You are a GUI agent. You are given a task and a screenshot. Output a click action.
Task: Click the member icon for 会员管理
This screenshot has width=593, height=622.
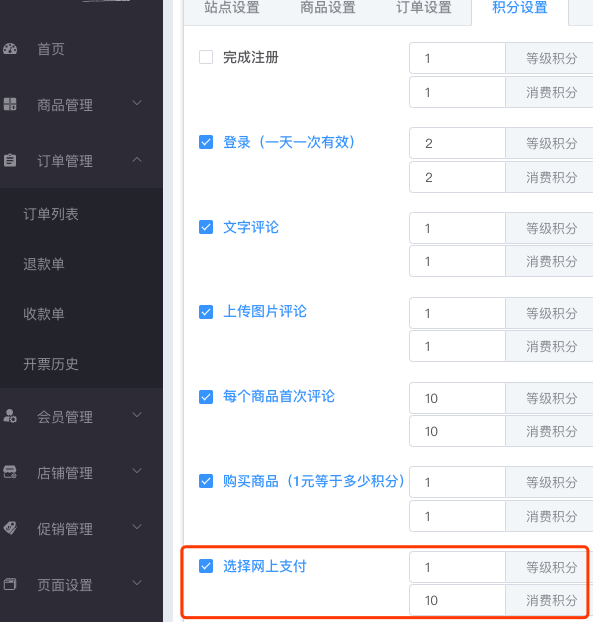(10, 416)
